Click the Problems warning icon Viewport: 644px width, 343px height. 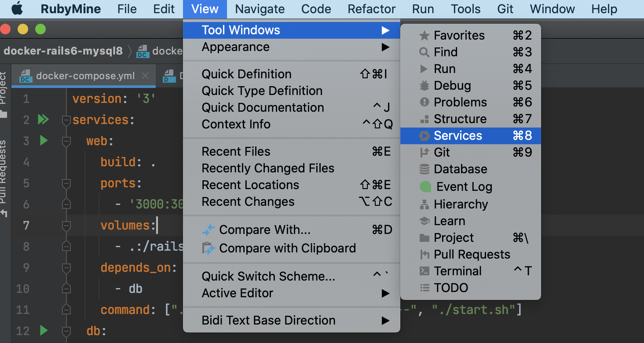[x=424, y=102]
